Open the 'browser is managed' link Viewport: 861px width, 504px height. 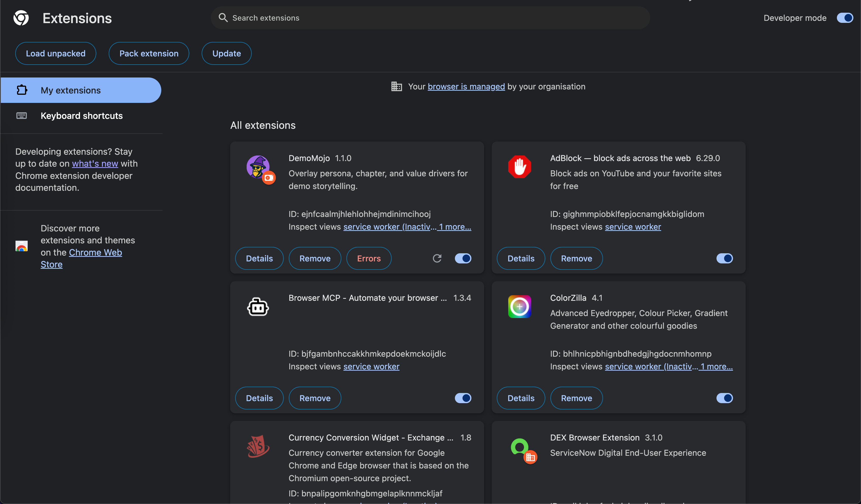point(466,86)
